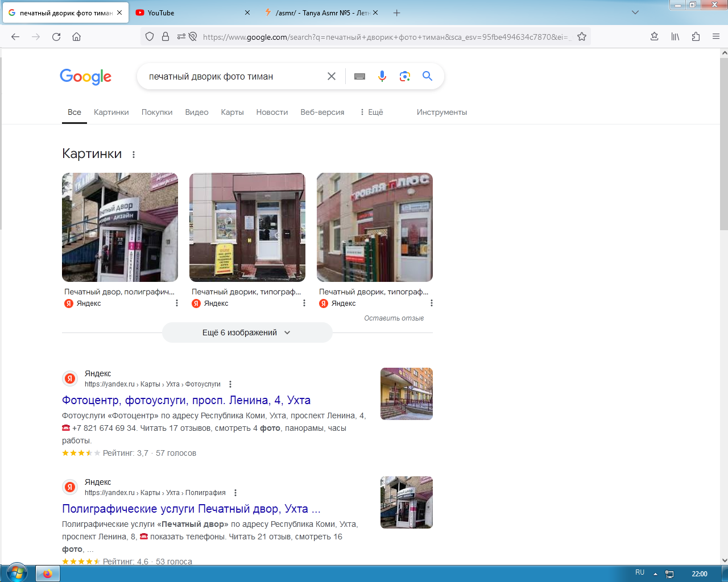The width and height of the screenshot is (728, 582).
Task: Open the on-screen keyboard input tool
Action: click(x=359, y=76)
